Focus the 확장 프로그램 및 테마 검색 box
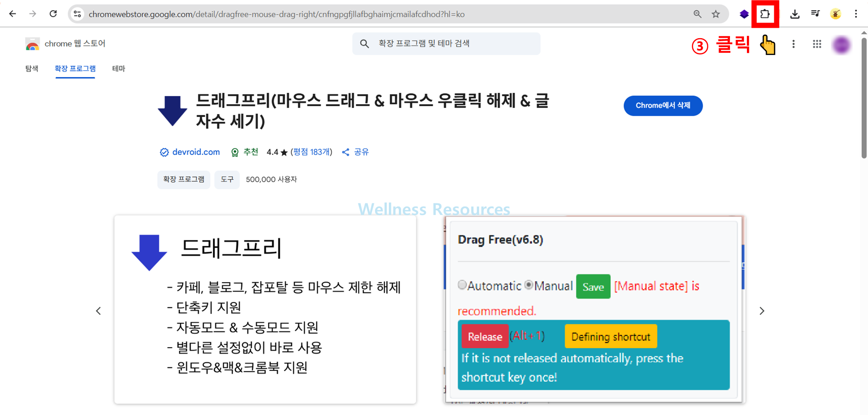This screenshot has height=415, width=868. click(446, 43)
